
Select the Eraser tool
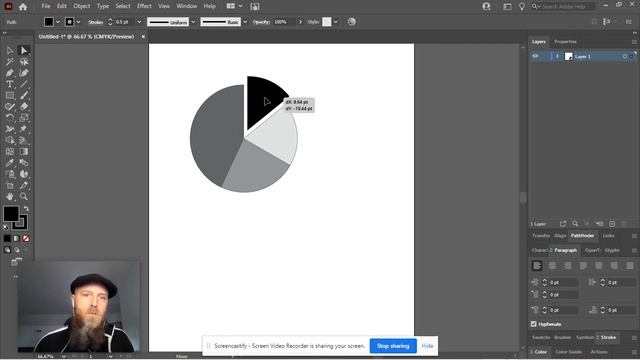(24, 107)
